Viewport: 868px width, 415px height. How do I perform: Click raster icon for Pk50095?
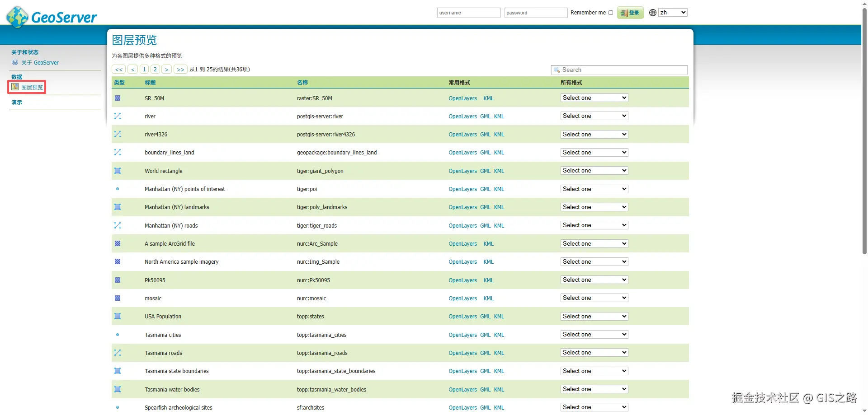coord(118,280)
